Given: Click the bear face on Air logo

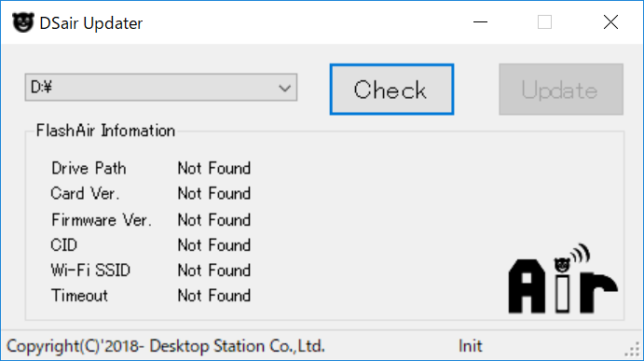Looking at the screenshot, I should coord(562,264).
